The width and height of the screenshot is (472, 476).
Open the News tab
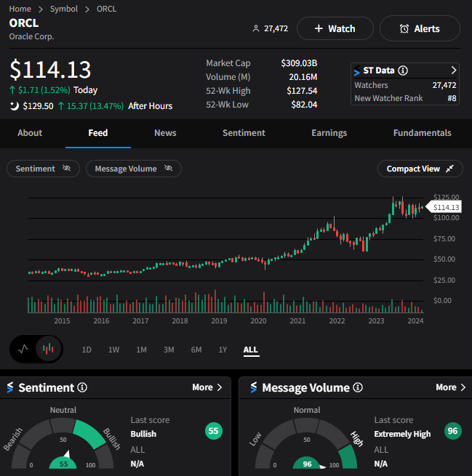[x=165, y=133]
